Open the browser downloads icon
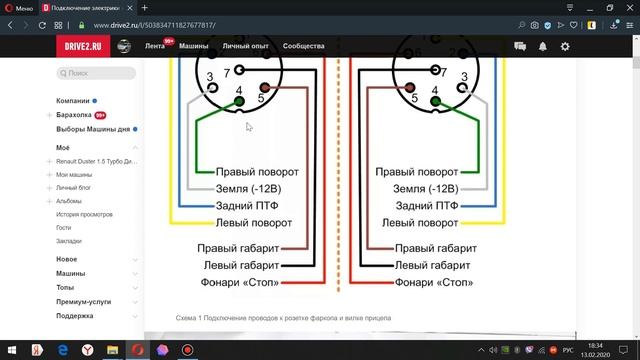This screenshot has width=640, height=360. tap(613, 25)
